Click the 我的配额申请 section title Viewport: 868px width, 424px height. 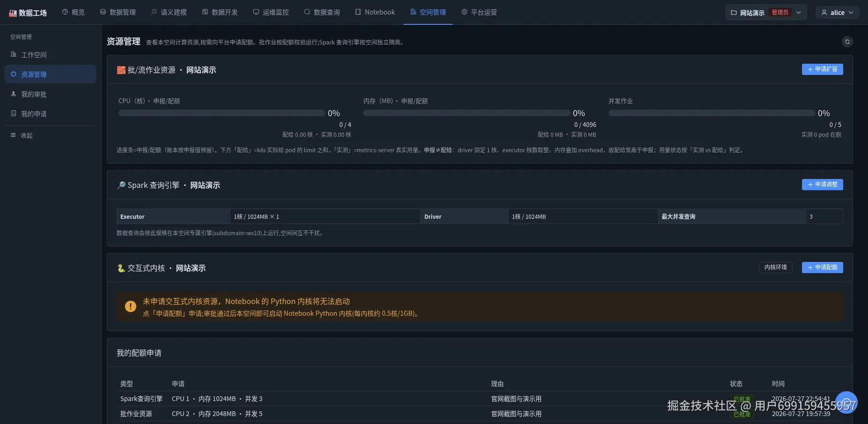click(x=139, y=353)
